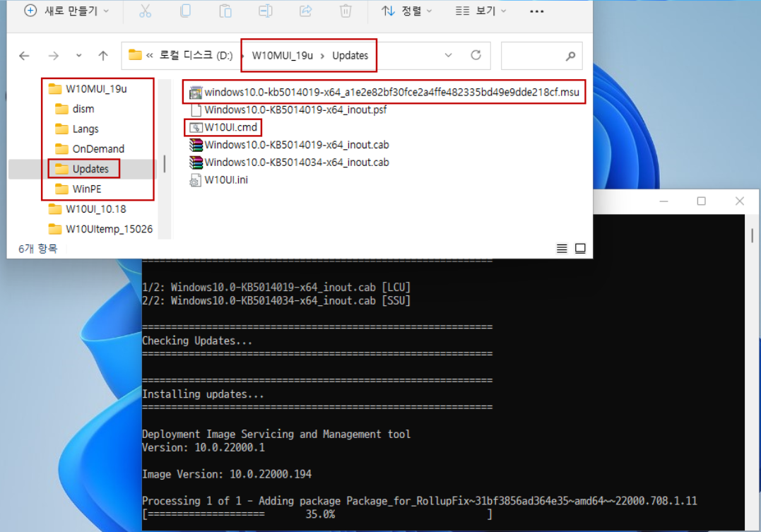Maximize the command prompt window

[702, 201]
